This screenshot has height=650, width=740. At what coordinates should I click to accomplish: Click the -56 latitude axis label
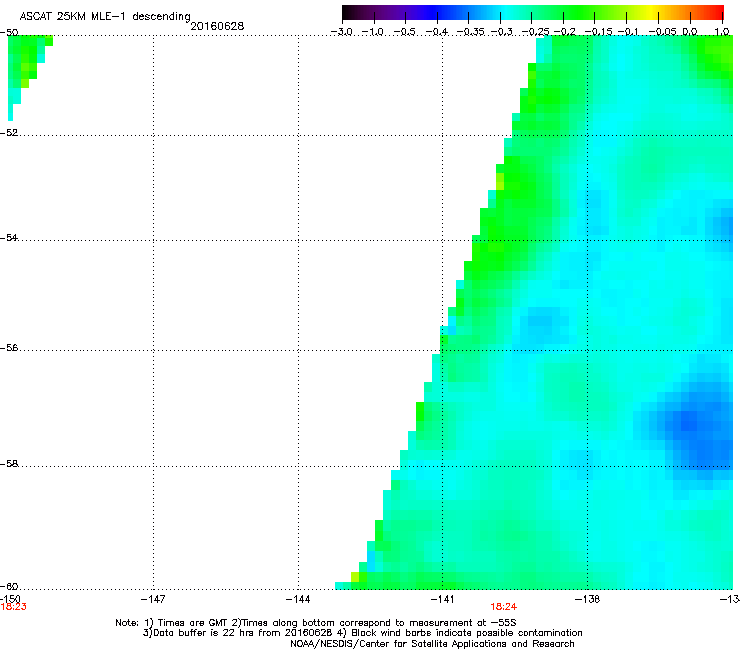(x=9, y=348)
